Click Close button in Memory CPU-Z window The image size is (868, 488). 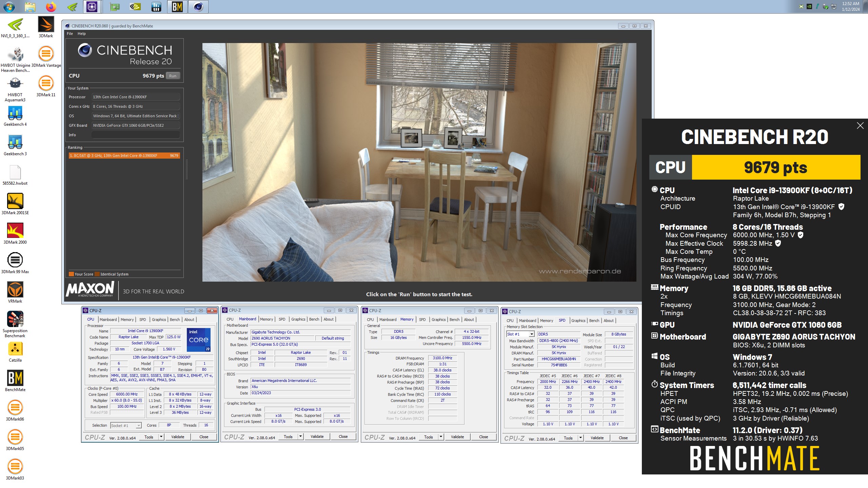click(x=484, y=437)
